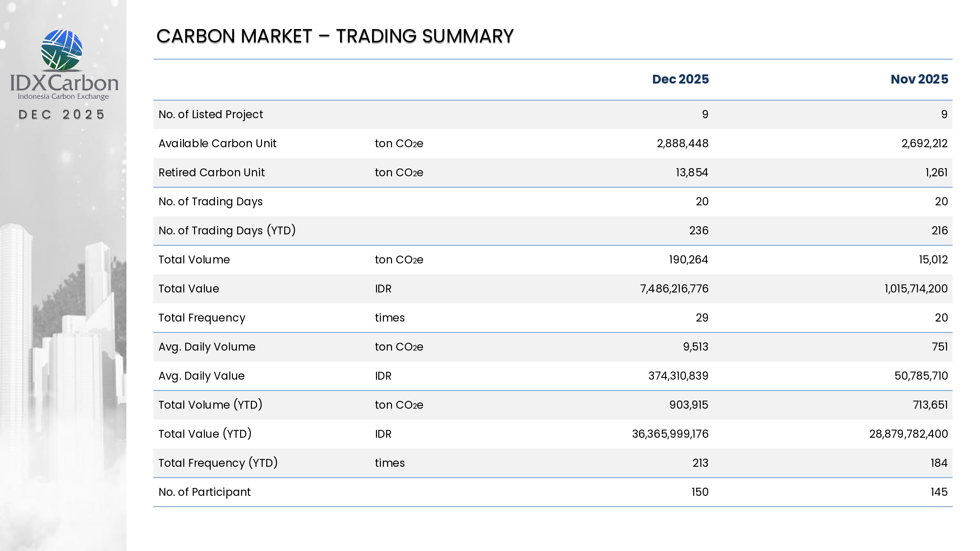Click the IDXCarbon wordmark text
The height and width of the screenshot is (551, 980).
point(64,83)
